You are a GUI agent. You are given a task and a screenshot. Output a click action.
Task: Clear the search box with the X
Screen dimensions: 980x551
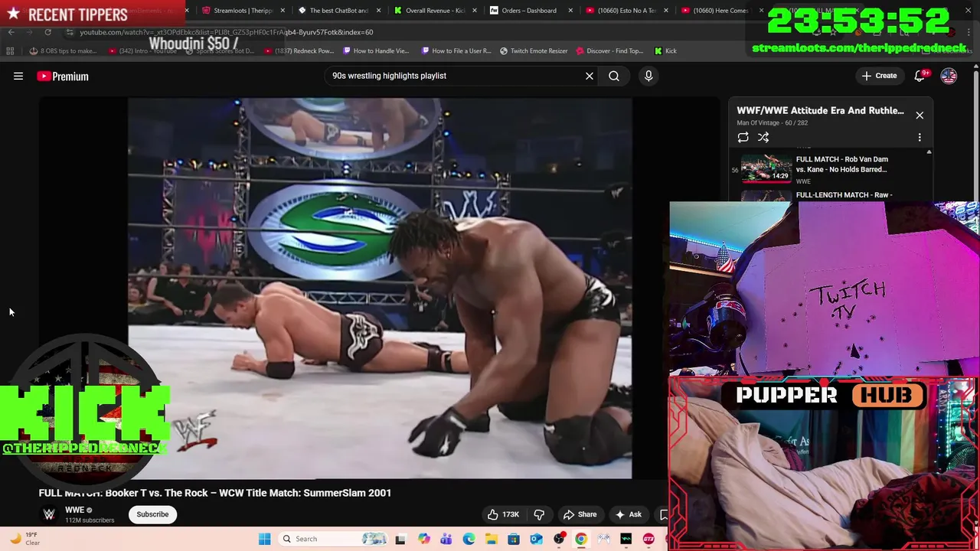(x=590, y=76)
